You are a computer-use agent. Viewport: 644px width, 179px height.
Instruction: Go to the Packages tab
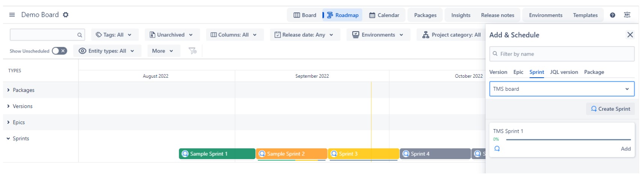(x=425, y=15)
